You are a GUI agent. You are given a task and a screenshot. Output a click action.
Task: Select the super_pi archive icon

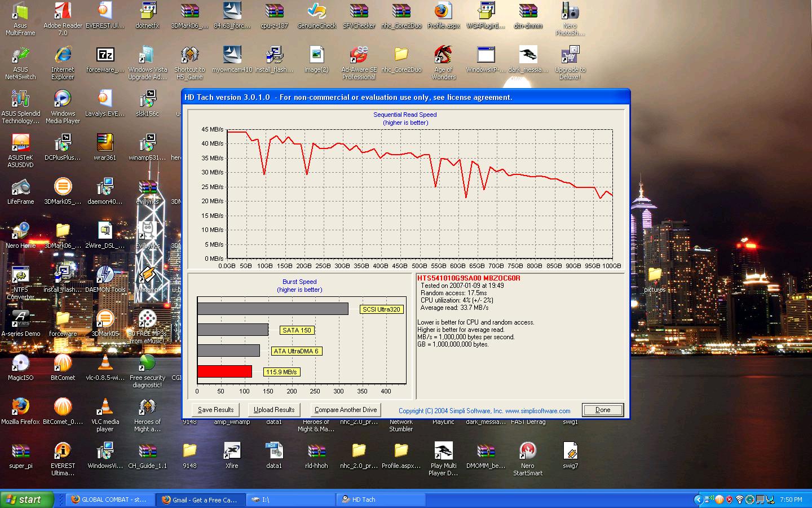pyautogui.click(x=20, y=456)
